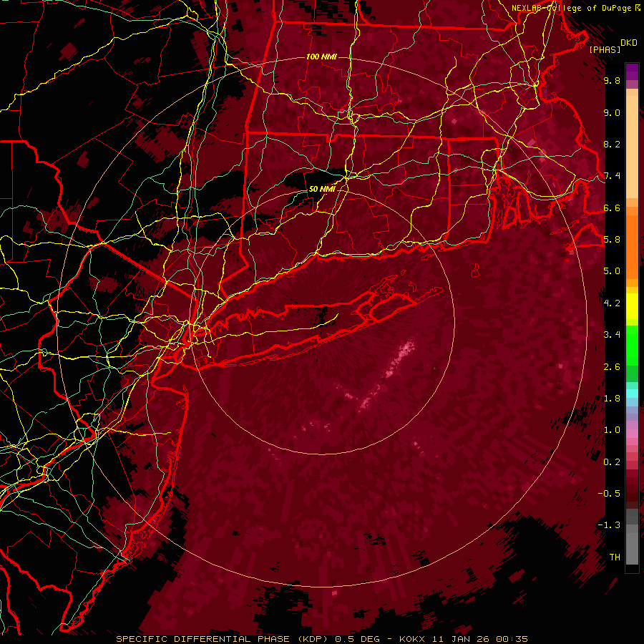This screenshot has height=644, width=644.
Task: Pick the bright green band of the color scale
Action: tap(632, 346)
